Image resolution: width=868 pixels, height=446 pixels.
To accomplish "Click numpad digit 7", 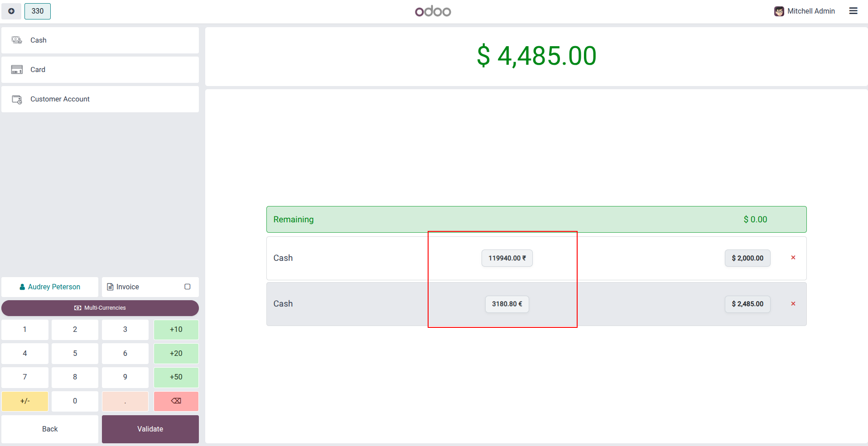I will (25, 377).
